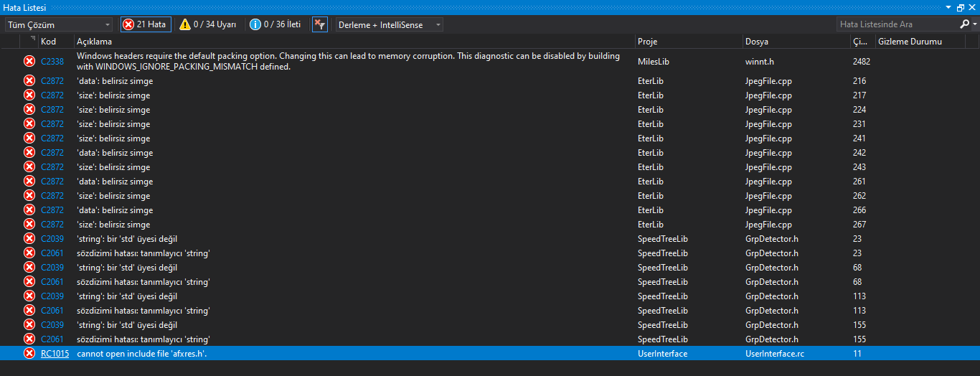Open the C2061 link on line 155 row

(x=52, y=339)
